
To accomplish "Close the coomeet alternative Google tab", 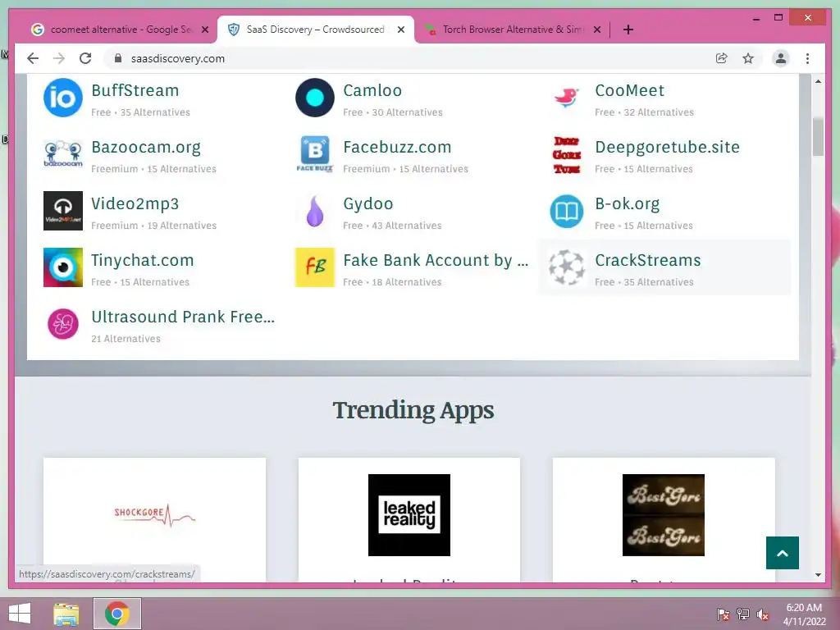I will pos(204,30).
